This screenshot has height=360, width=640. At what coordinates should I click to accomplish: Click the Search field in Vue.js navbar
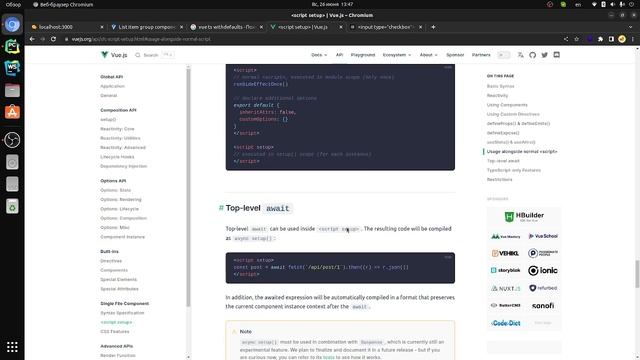coord(154,55)
